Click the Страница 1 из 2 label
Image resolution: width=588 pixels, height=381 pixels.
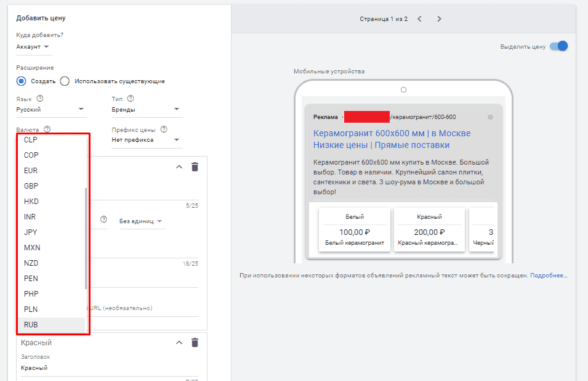click(x=383, y=18)
